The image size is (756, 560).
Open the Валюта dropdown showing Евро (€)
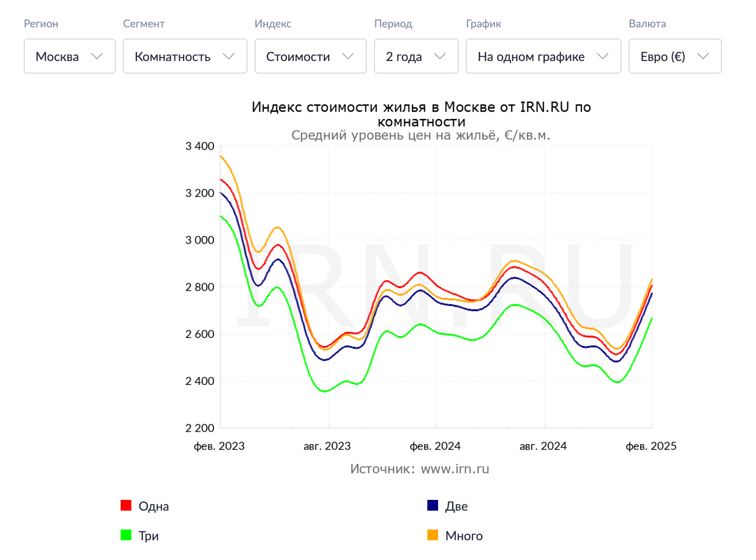coord(675,56)
